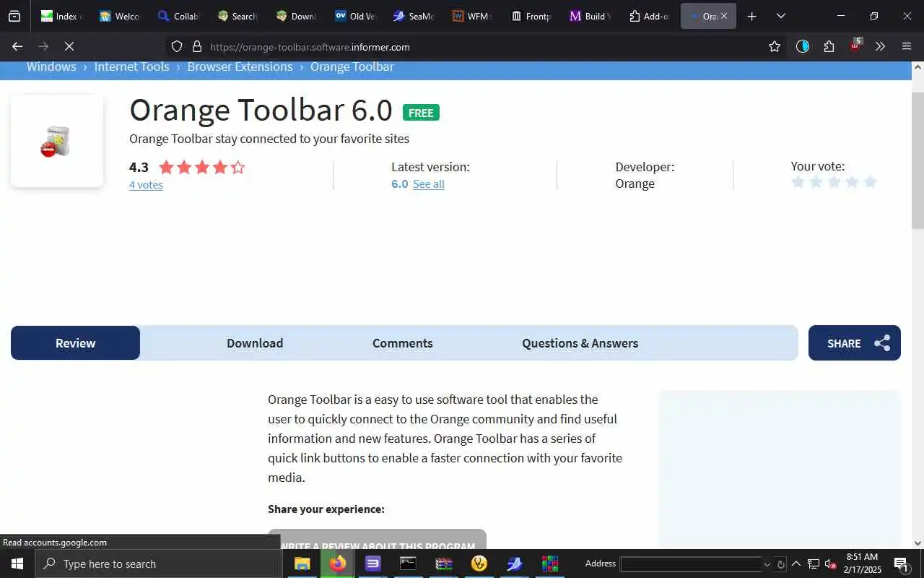Open the 4 votes link
The height and width of the screenshot is (578, 924).
click(x=146, y=185)
